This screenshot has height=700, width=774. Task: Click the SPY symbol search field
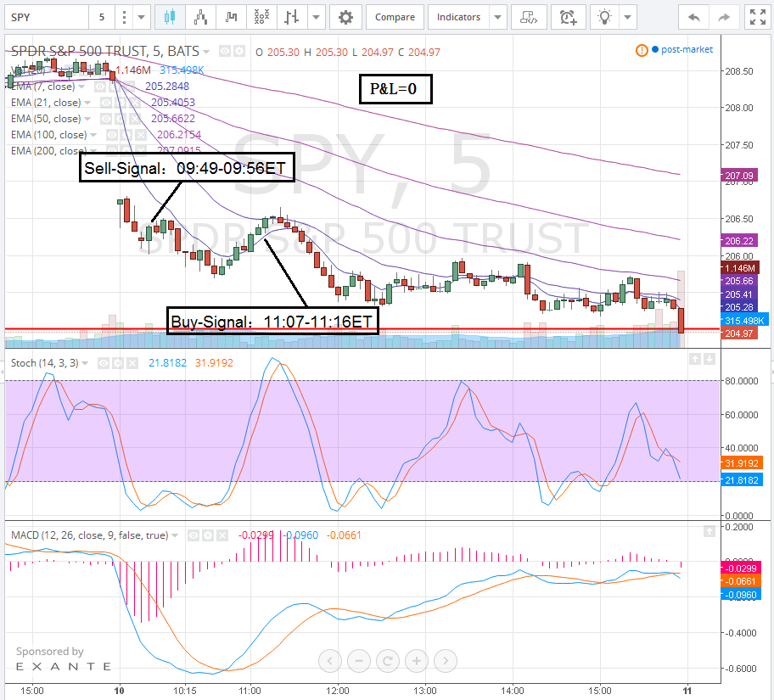(x=47, y=17)
